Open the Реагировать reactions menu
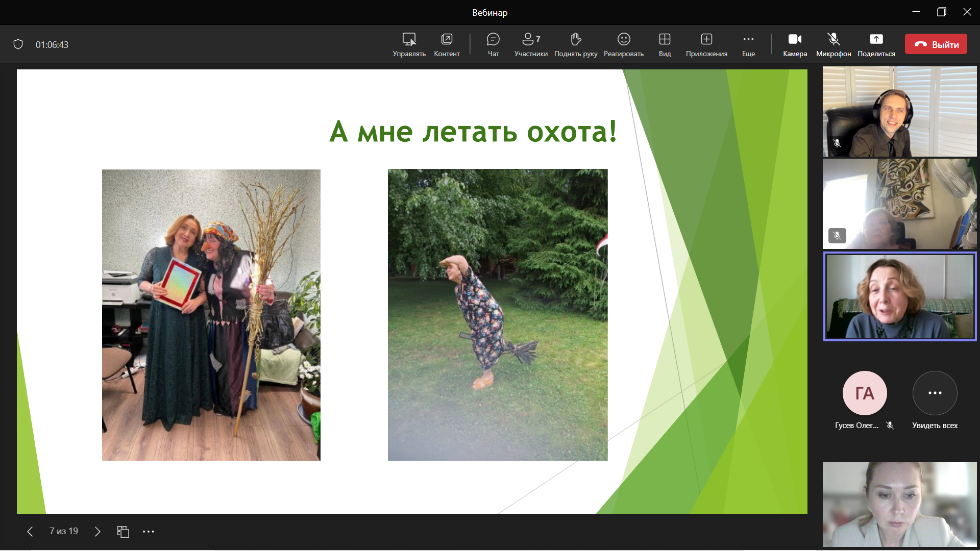 click(623, 44)
